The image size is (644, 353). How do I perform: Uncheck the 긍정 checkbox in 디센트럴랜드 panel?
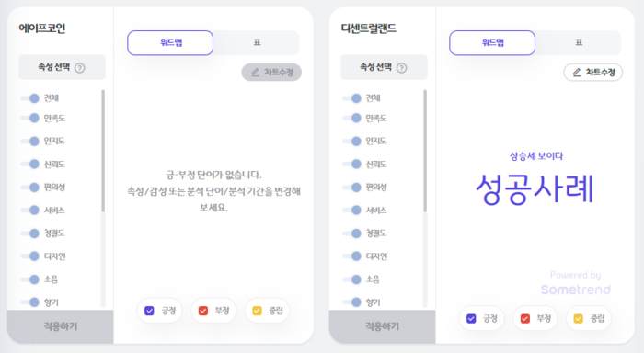[x=471, y=318]
